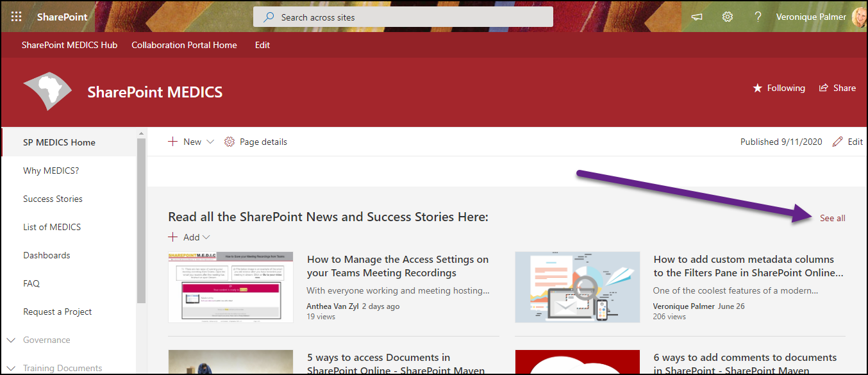Click the Share icon
The height and width of the screenshot is (375, 868).
837,88
